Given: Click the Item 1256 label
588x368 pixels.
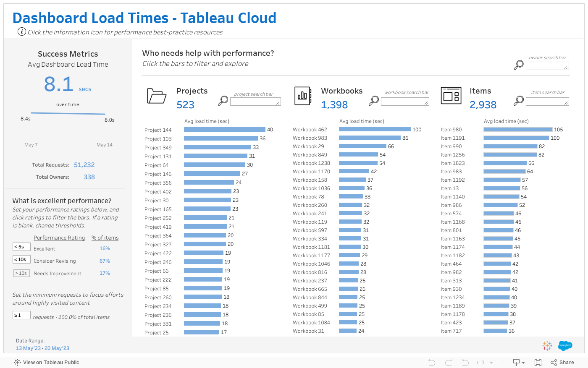Looking at the screenshot, I should 453,154.
